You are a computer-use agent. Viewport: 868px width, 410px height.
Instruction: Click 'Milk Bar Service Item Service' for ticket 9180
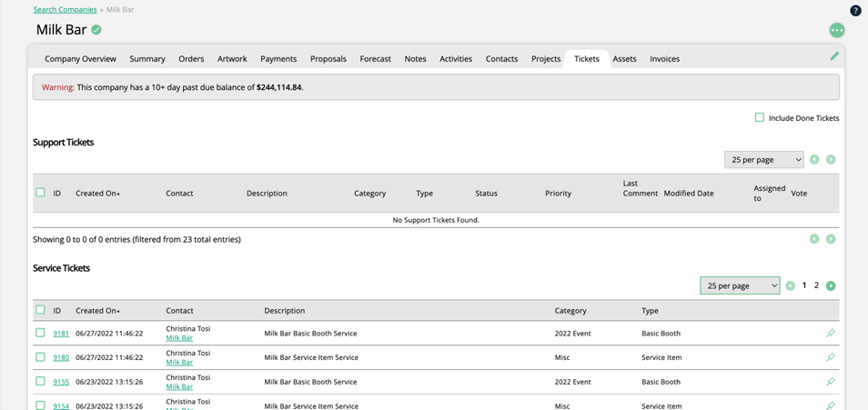(311, 357)
